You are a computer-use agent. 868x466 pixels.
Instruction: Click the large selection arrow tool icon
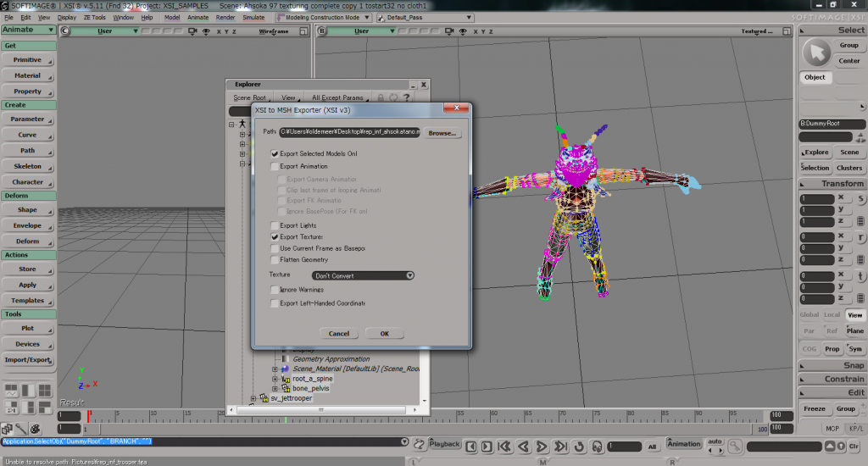pos(817,53)
